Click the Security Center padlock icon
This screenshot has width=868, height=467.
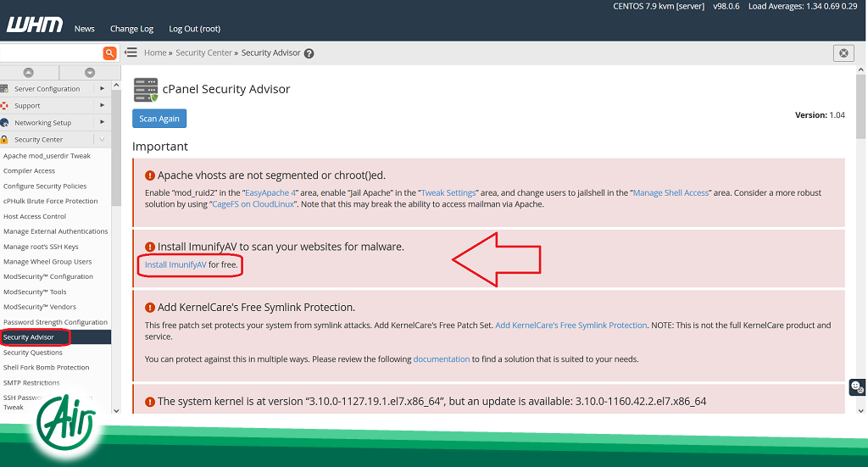click(x=4, y=140)
